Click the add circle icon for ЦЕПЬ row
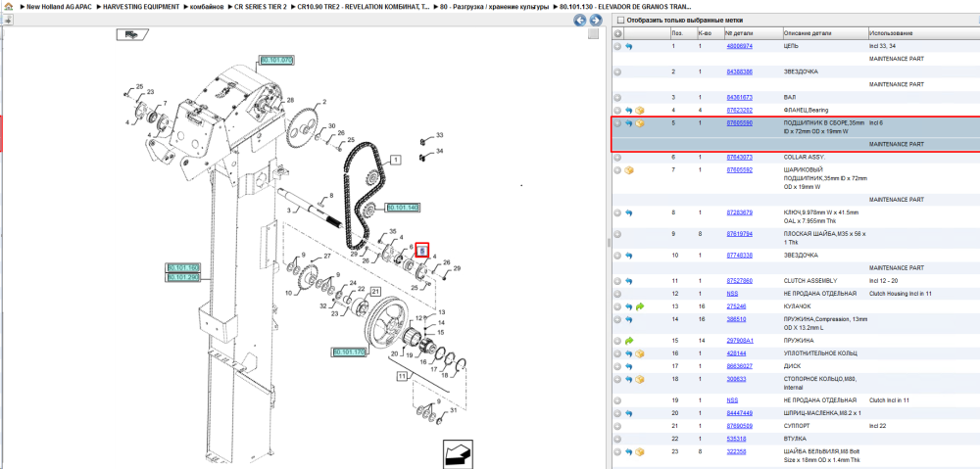The width and height of the screenshot is (980, 469). [x=617, y=46]
